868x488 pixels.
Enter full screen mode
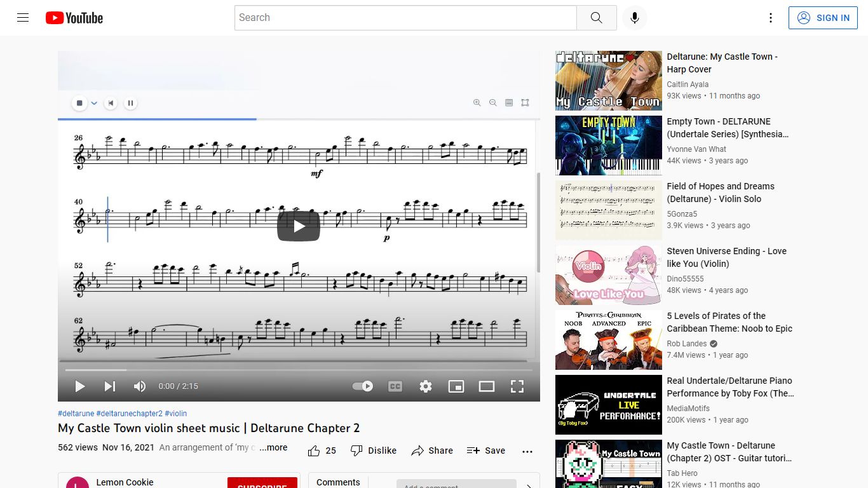517,386
